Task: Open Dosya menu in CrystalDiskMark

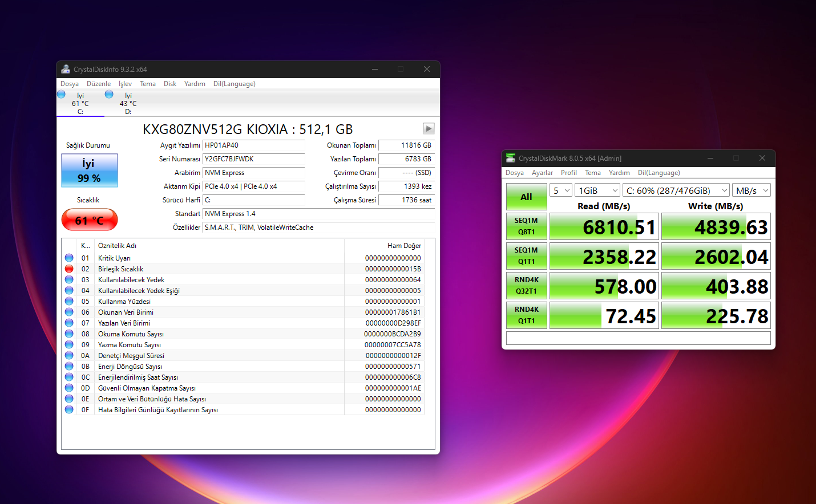Action: click(515, 173)
